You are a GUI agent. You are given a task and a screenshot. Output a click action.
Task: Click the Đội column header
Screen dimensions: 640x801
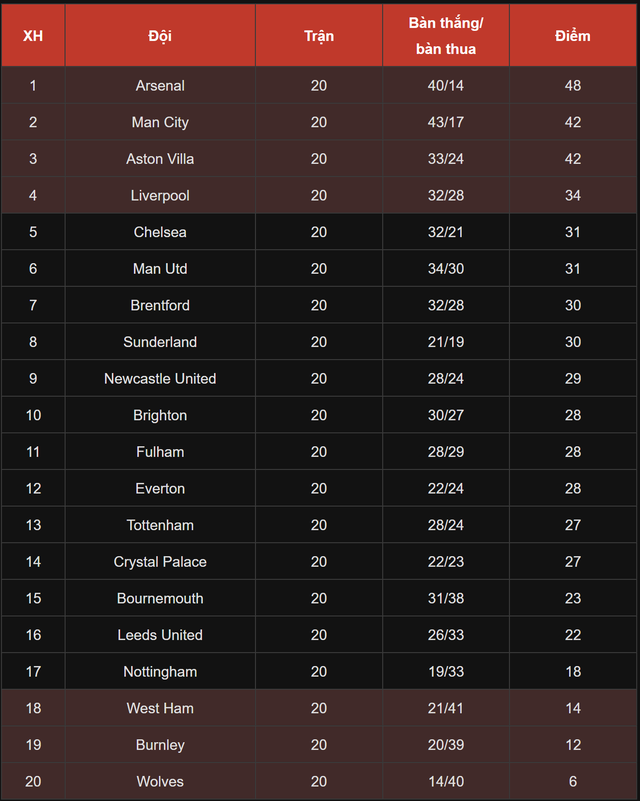pyautogui.click(x=160, y=36)
